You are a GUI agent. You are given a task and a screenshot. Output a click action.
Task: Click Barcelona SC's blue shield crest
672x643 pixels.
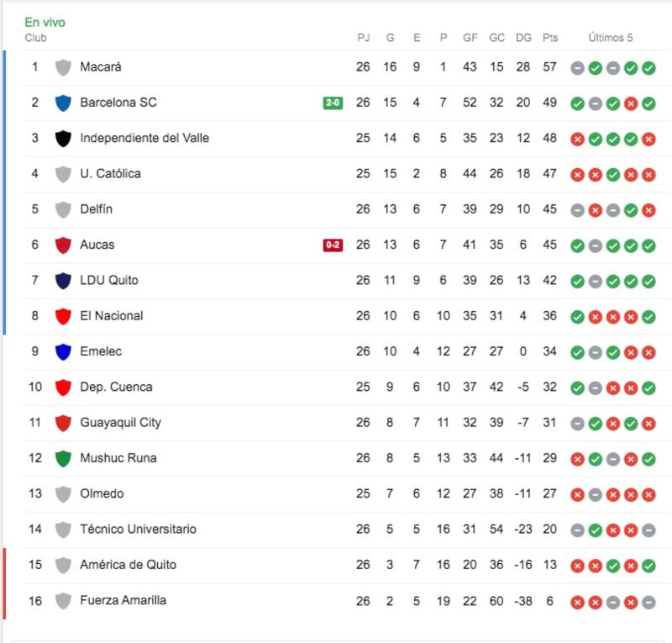63,103
